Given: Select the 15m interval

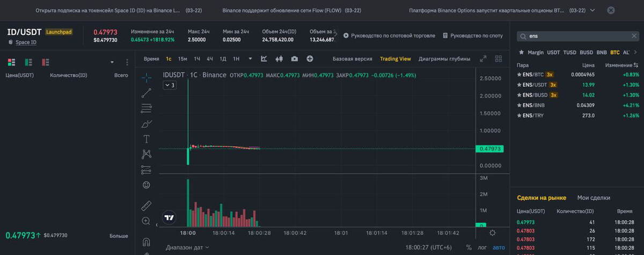Looking at the screenshot, I should (182, 59).
